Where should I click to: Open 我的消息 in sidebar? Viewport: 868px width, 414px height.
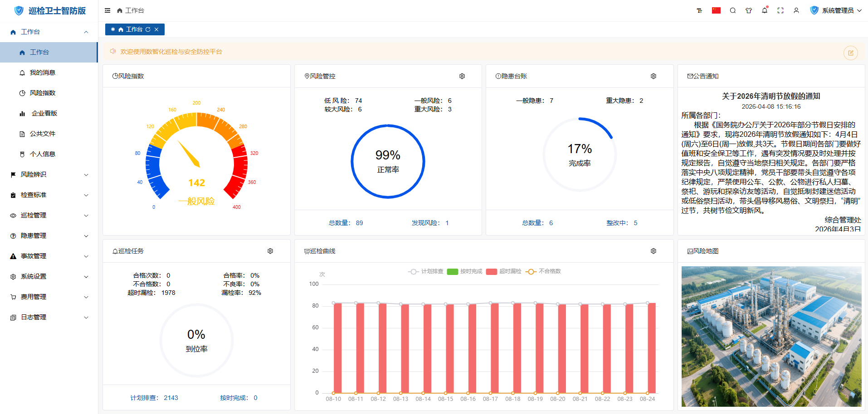(x=49, y=72)
